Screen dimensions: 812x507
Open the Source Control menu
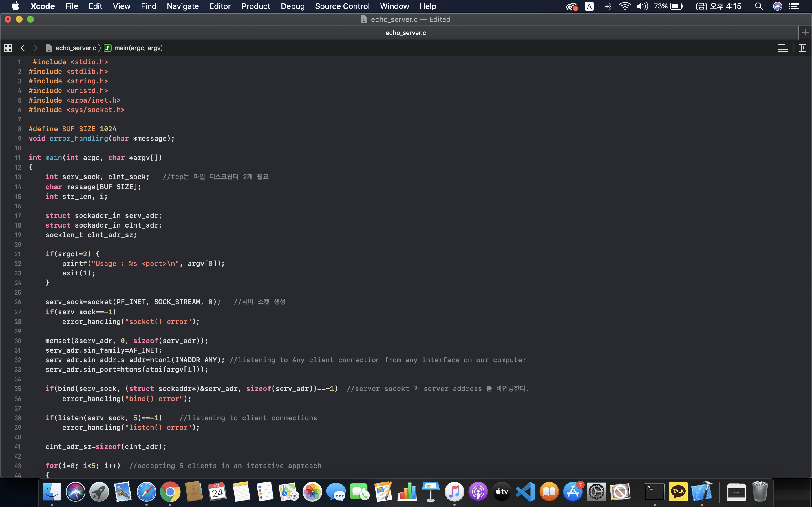pos(342,6)
